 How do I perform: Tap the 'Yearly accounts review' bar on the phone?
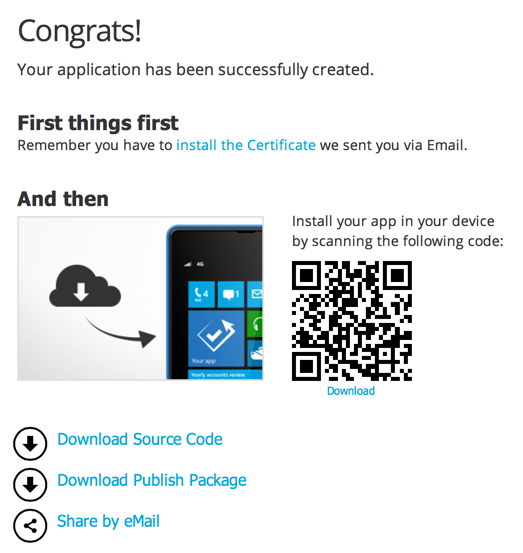click(225, 375)
